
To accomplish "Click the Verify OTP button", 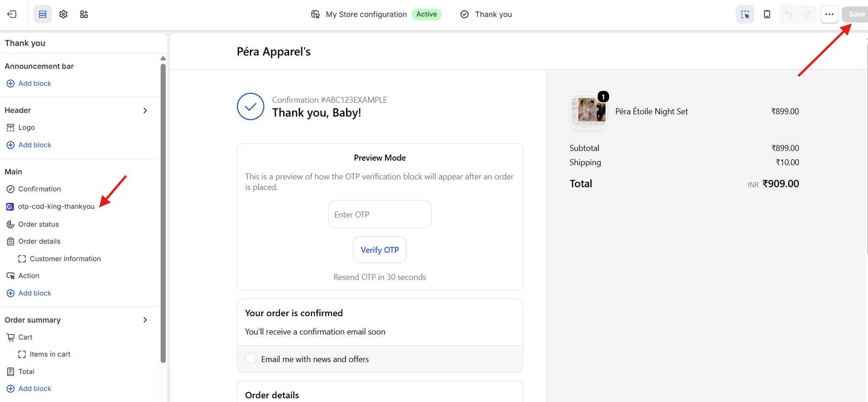I will tap(380, 250).
